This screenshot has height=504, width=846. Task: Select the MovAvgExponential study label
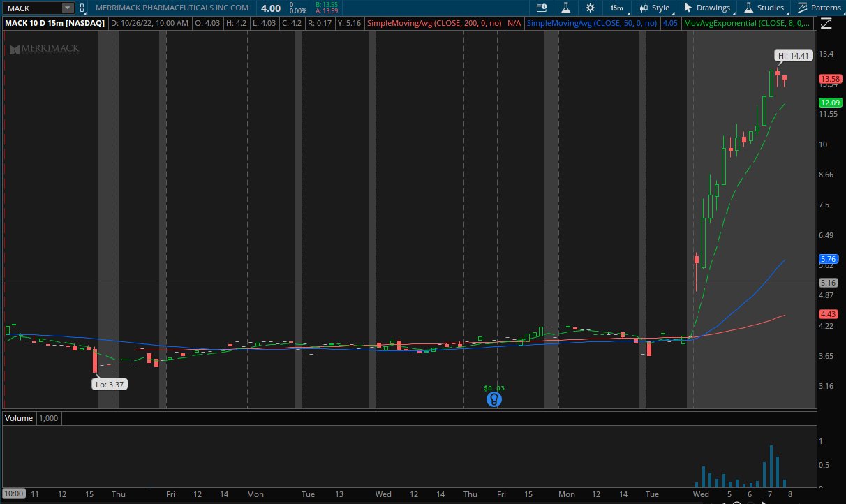click(x=747, y=23)
